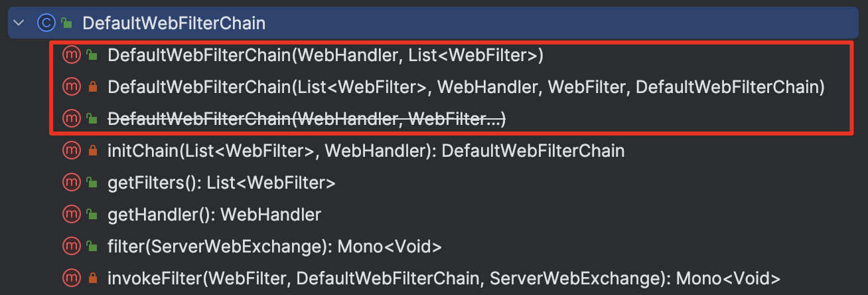Image resolution: width=868 pixels, height=295 pixels.
Task: Select filter(ServerWebExchange): Mono<Void> method
Action: click(x=274, y=246)
